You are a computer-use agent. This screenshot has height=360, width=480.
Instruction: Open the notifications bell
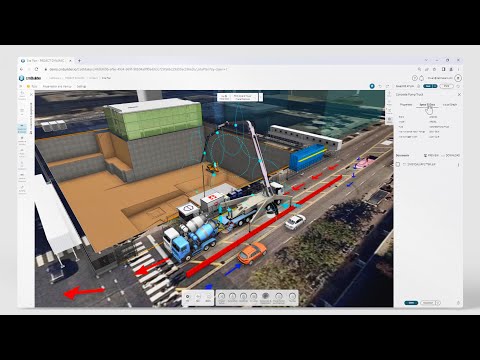[421, 78]
